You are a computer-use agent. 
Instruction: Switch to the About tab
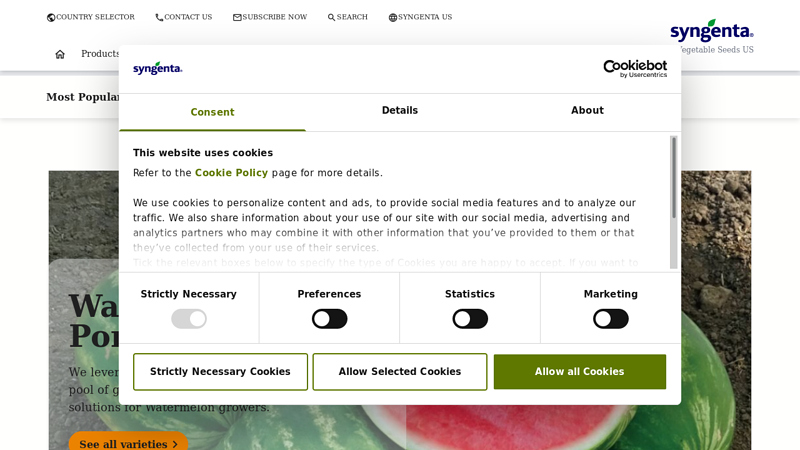(x=587, y=111)
